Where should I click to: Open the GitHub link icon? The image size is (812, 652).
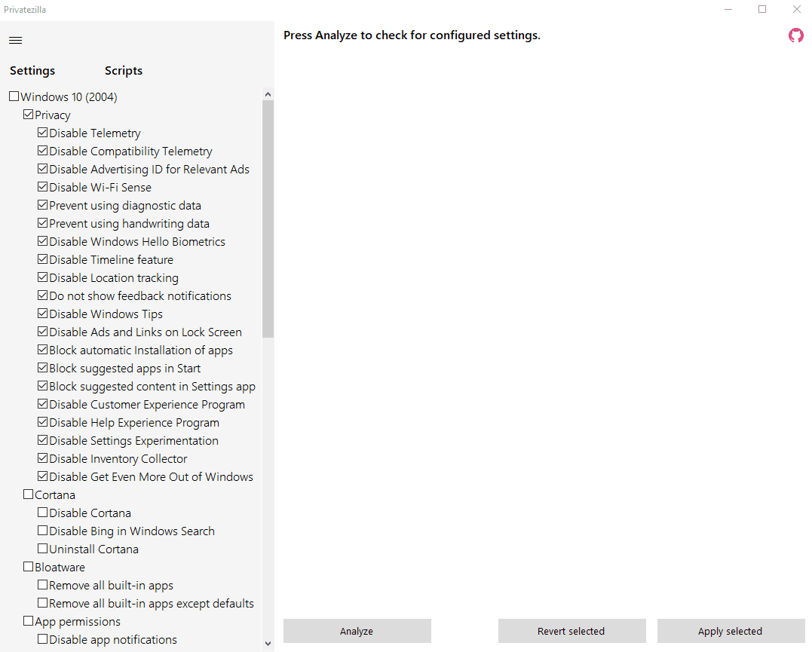(796, 35)
